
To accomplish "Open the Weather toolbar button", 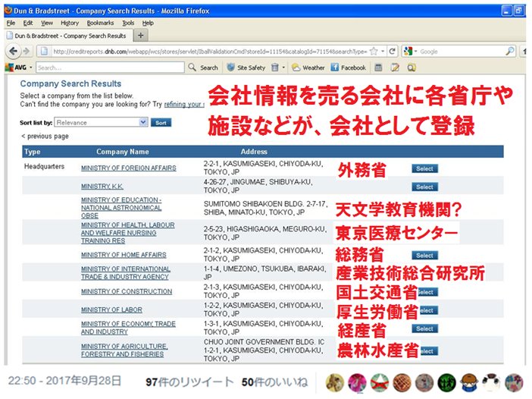I will [308, 68].
